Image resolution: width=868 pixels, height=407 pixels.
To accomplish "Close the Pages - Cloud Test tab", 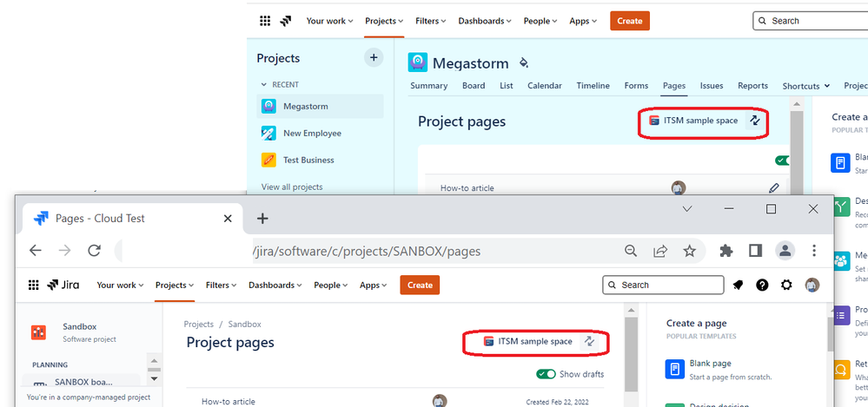I will (228, 219).
